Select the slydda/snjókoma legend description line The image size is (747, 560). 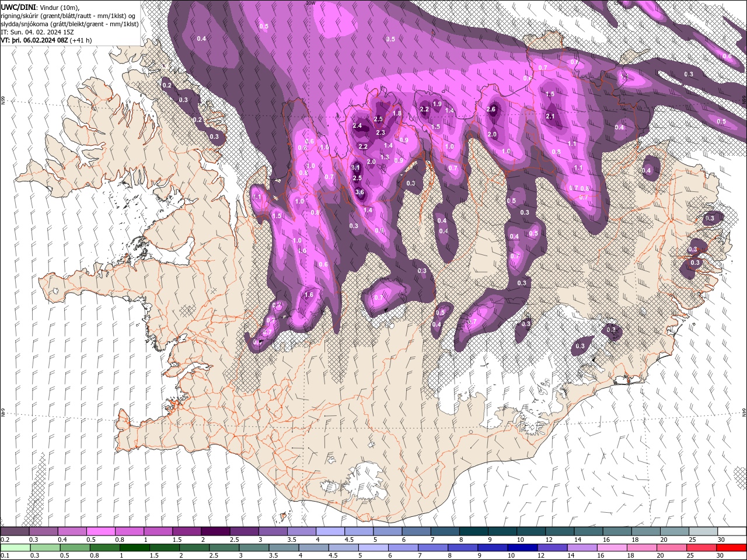(x=69, y=24)
